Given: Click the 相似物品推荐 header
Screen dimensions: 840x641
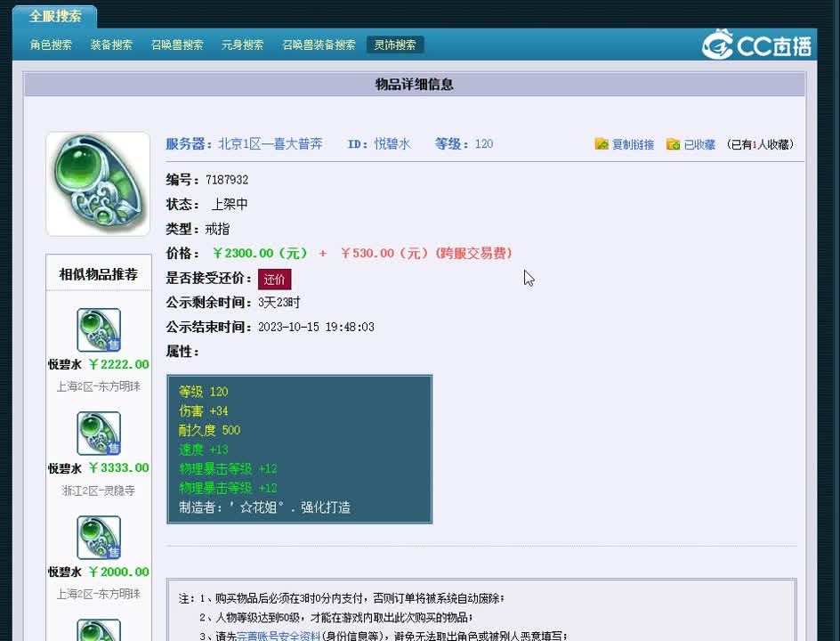Looking at the screenshot, I should [x=99, y=274].
